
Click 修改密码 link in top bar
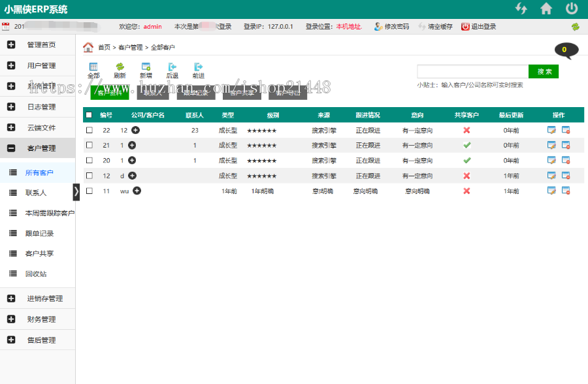[391, 27]
